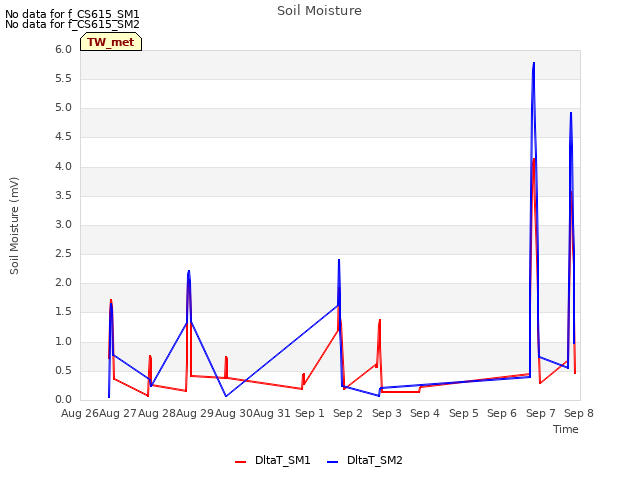Toggle the DltaT_SM2 legend entry
The width and height of the screenshot is (640, 480).
365,460
